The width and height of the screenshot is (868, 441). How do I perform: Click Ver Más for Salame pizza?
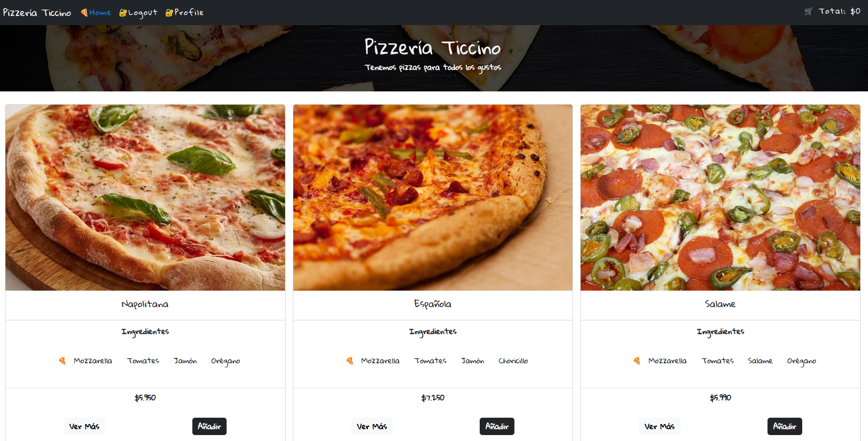click(659, 426)
